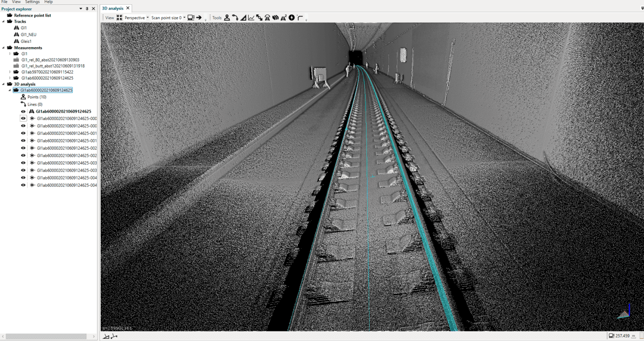The image size is (644, 341).
Task: Click the camera view icon in toolbar
Action: (x=190, y=18)
